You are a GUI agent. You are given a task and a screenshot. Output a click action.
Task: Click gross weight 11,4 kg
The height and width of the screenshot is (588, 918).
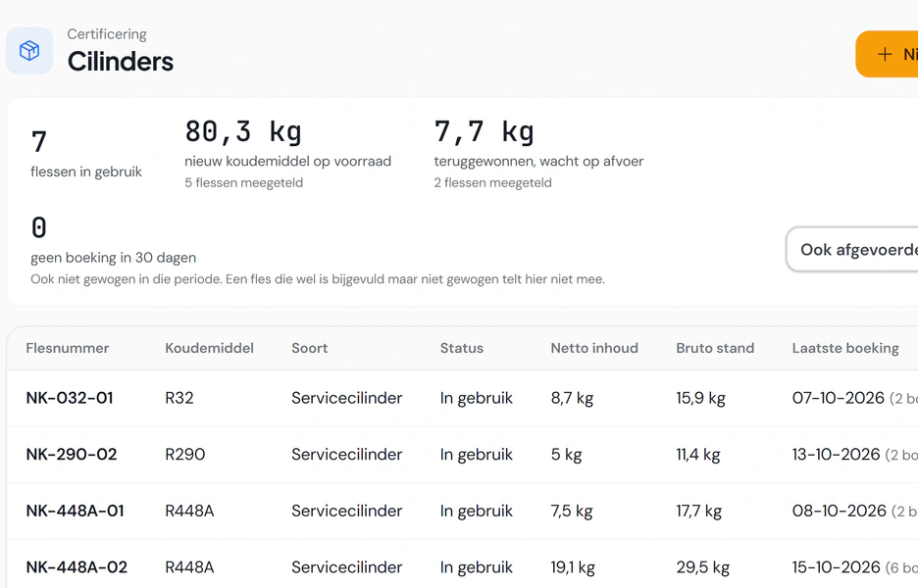(x=698, y=455)
